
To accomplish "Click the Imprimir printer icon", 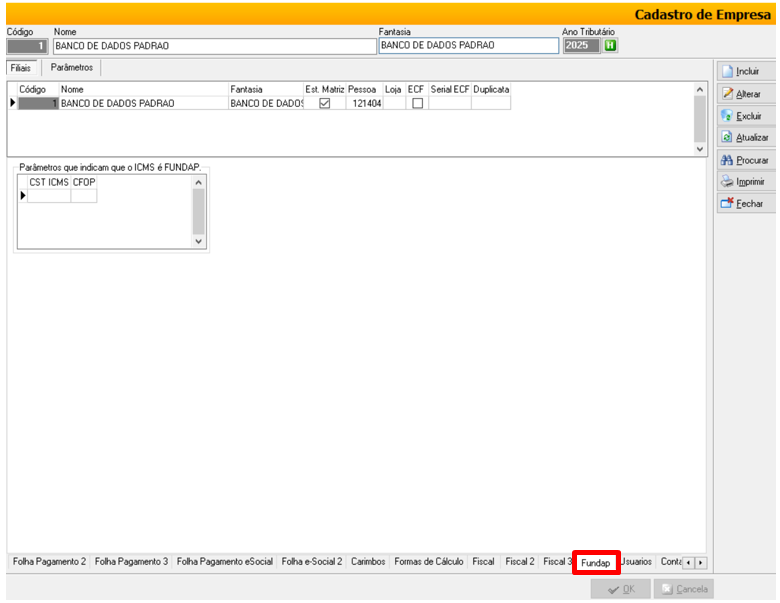I will [x=727, y=182].
